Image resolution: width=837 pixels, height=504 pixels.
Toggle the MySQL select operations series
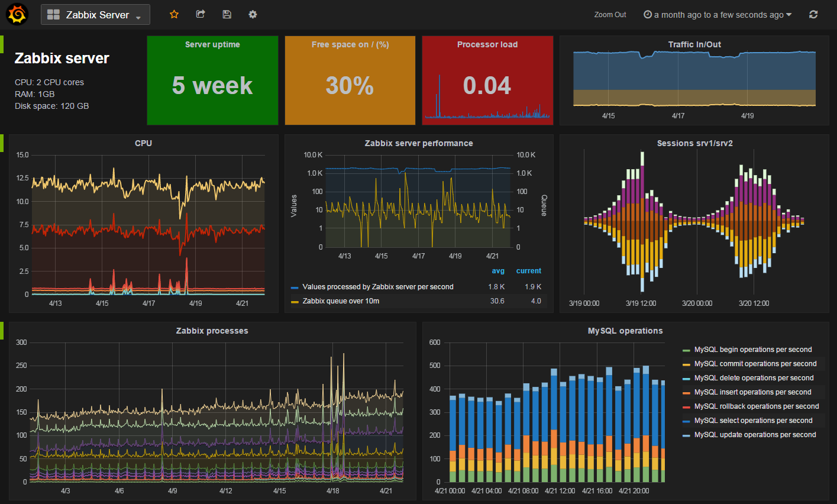point(754,421)
